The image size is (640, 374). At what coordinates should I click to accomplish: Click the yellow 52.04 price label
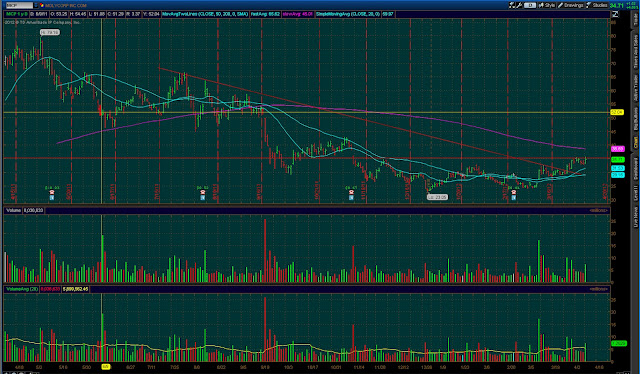pos(617,112)
